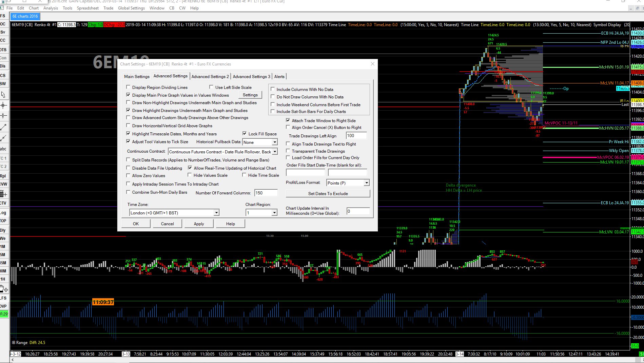Screen dimensions: 644x363
Task: Uncheck Lock Fill Space option
Action: point(245,134)
